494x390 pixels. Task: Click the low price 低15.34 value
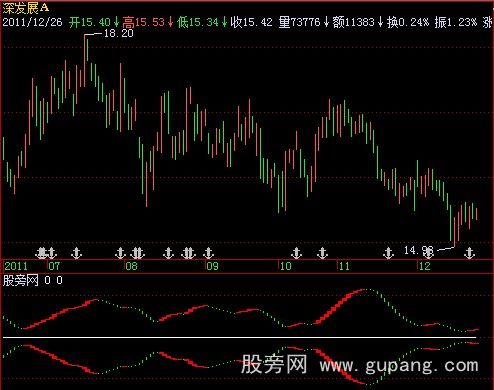click(198, 22)
